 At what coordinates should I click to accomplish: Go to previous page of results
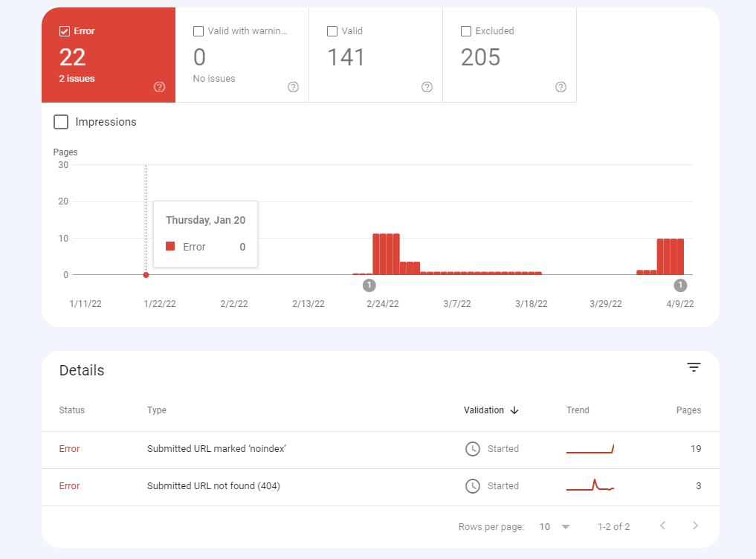tap(662, 526)
